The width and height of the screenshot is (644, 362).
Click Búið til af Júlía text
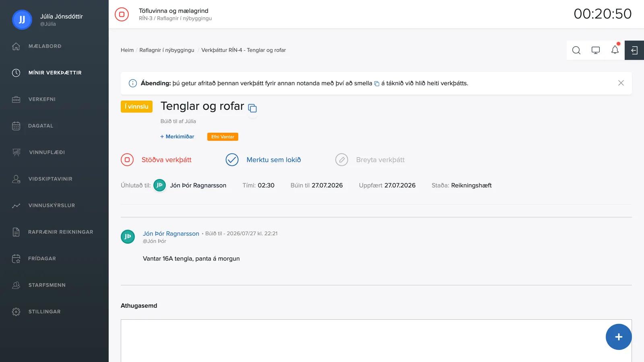click(x=178, y=121)
